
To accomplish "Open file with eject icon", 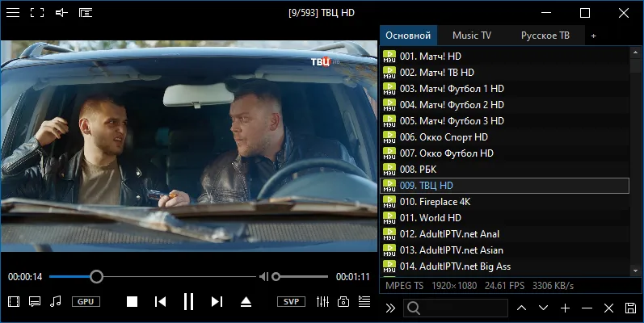I will point(246,302).
